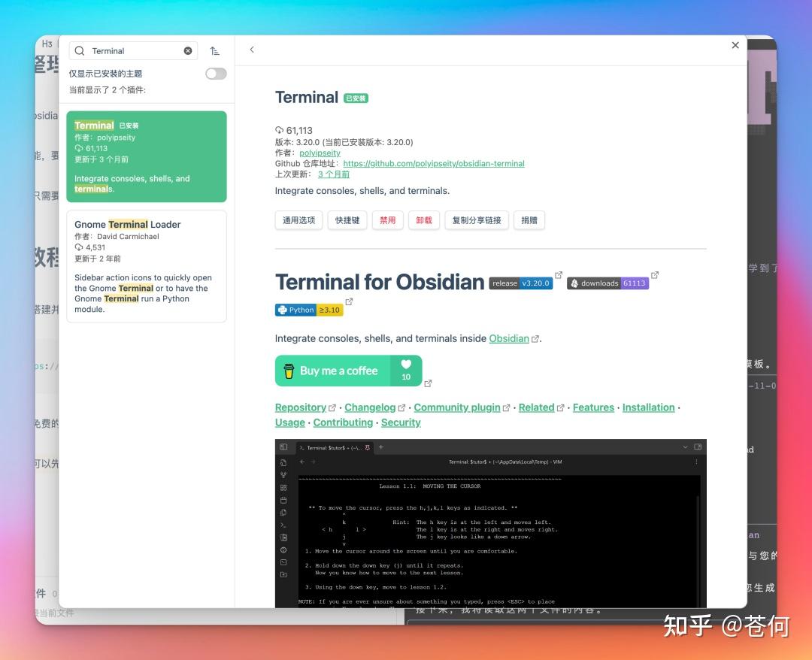
Task: Click the heart sponsor counter on Buy me a coffee
Action: (x=406, y=371)
